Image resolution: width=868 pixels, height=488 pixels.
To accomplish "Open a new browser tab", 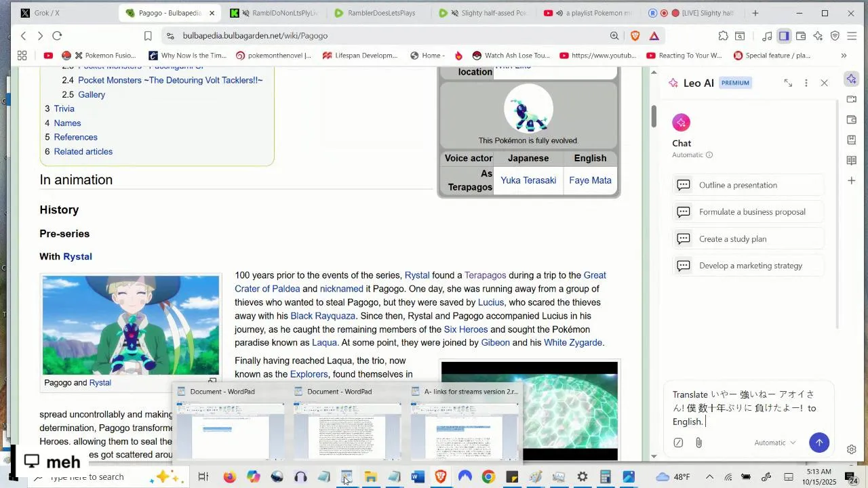I will pos(755,13).
